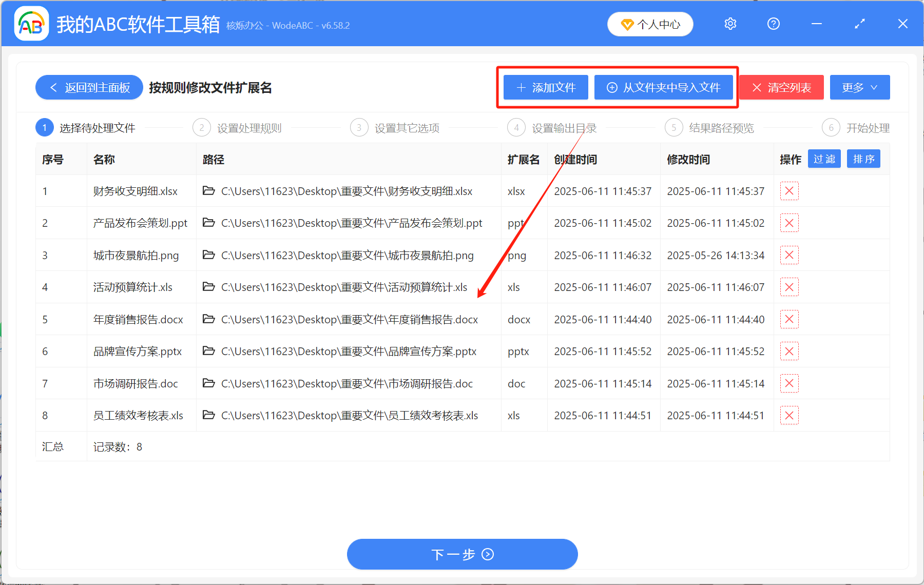The height and width of the screenshot is (585, 924).
Task: Click the 扩展名 column header
Action: tap(524, 160)
